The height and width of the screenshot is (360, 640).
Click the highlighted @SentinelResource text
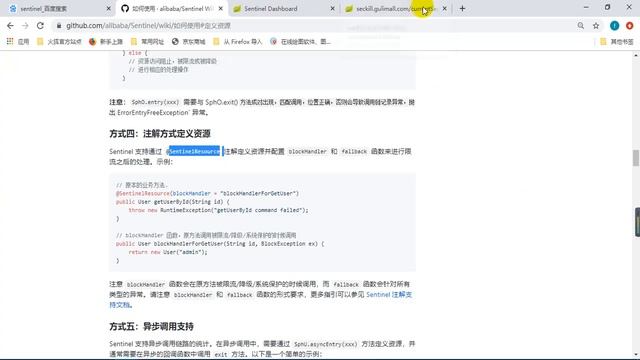click(x=194, y=151)
